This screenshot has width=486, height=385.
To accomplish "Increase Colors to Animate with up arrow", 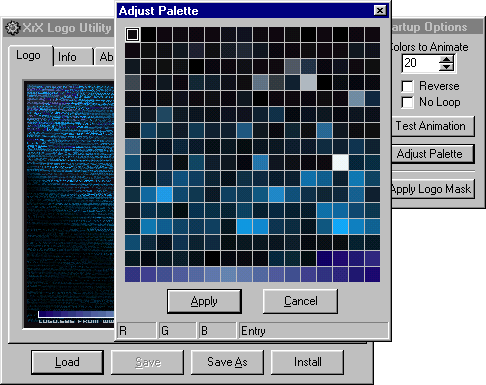I will pos(446,59).
